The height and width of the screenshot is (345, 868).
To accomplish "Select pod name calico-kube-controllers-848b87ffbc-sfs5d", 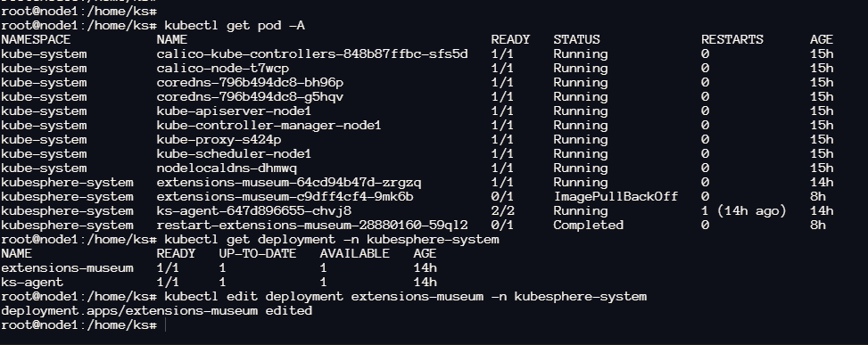I will 312,54.
